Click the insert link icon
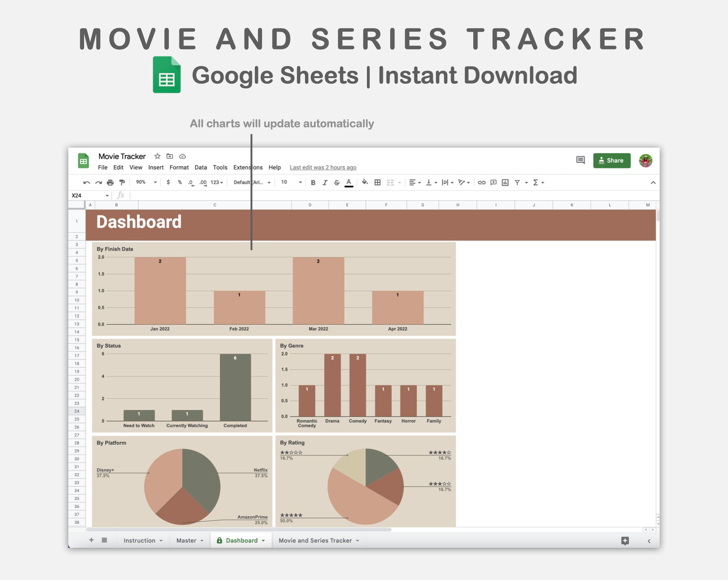728x580 pixels. point(481,182)
